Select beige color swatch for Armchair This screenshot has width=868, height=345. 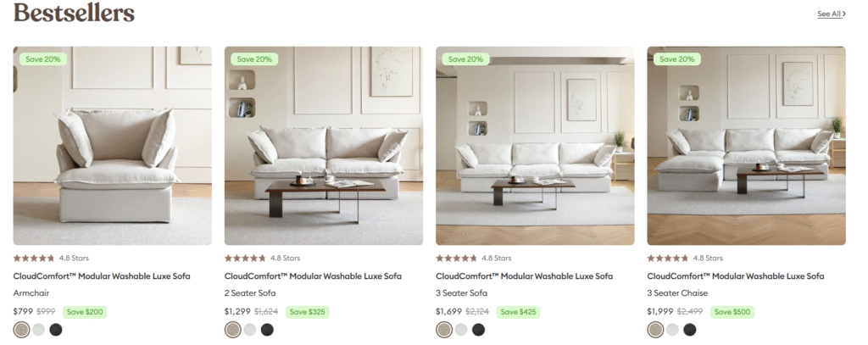[22, 330]
